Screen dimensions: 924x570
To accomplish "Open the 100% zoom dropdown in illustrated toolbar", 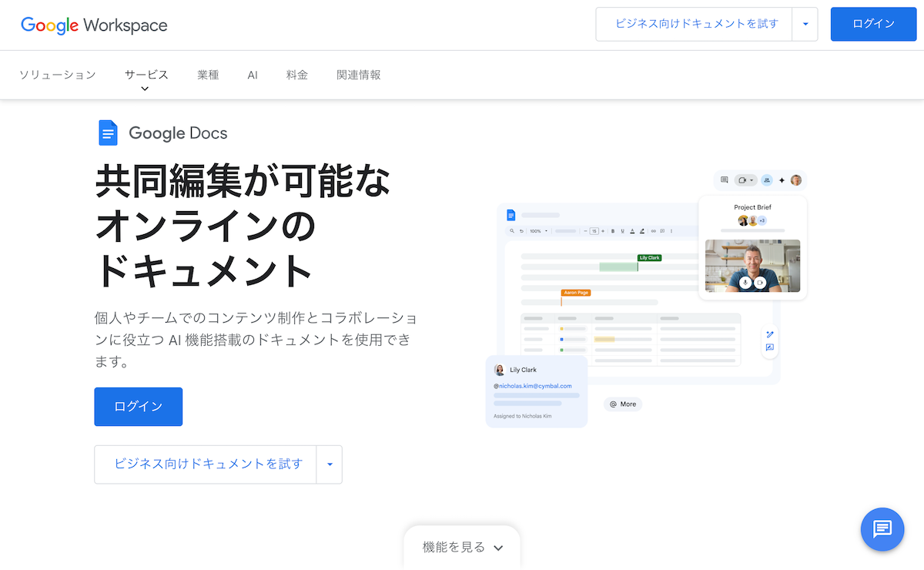I will pos(539,231).
